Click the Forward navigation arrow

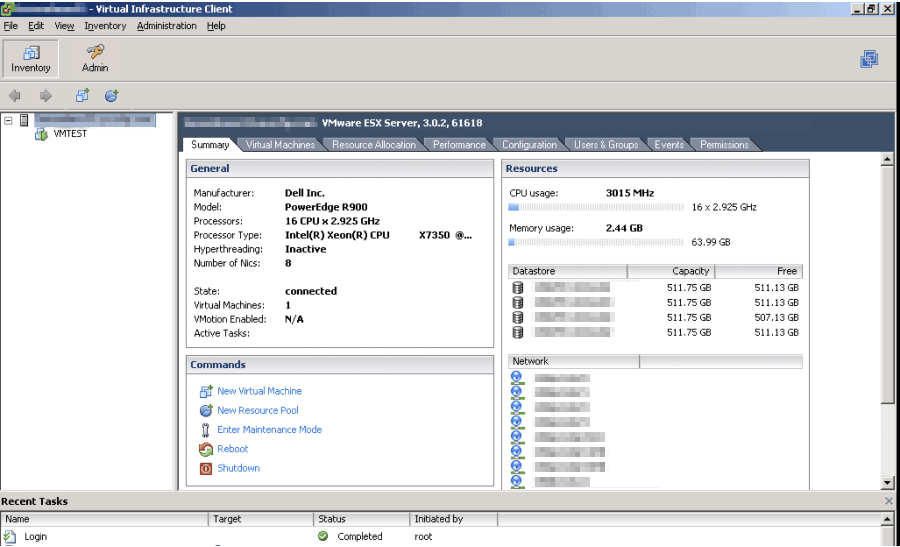tap(46, 96)
